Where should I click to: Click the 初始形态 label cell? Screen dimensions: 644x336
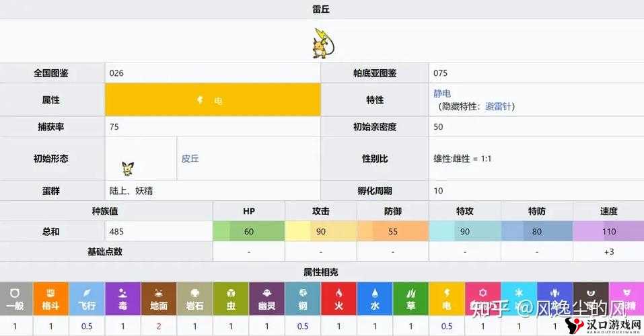[x=52, y=159]
